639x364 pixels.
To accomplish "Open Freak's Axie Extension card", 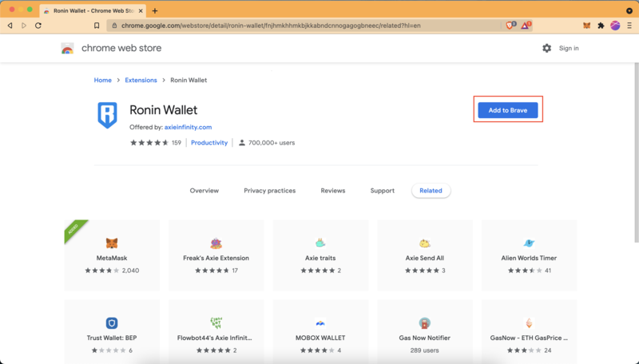I will (x=216, y=255).
